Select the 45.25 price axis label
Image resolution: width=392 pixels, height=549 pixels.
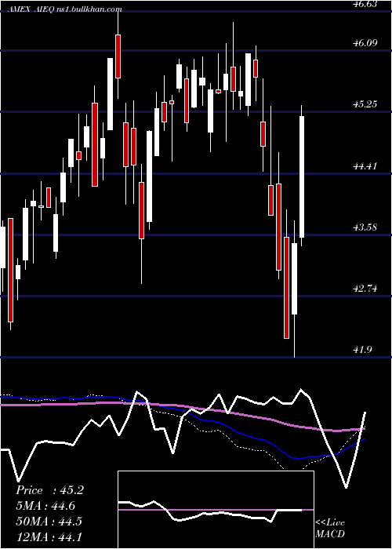366,104
